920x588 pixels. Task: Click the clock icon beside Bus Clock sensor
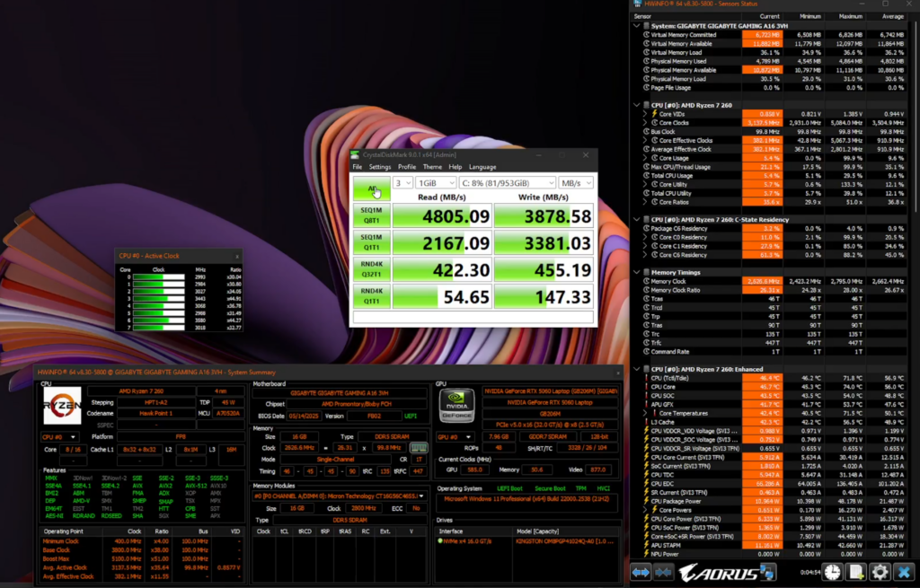(x=647, y=132)
